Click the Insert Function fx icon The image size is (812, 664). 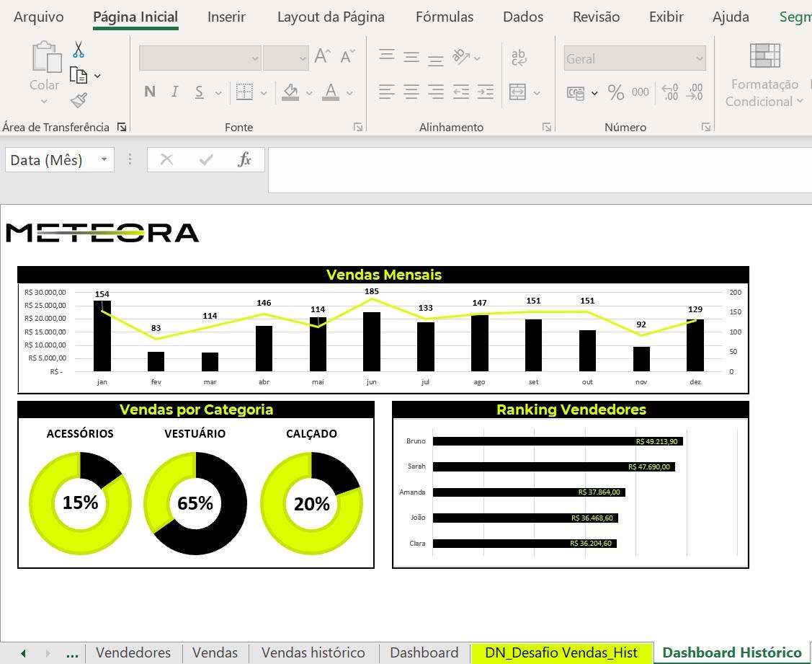point(244,159)
